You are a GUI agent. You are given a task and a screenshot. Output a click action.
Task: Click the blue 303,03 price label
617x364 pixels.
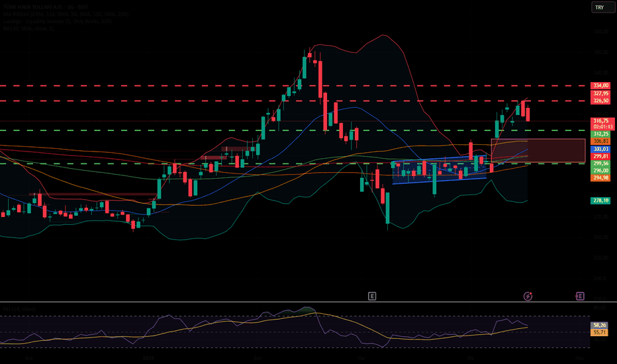(x=600, y=149)
